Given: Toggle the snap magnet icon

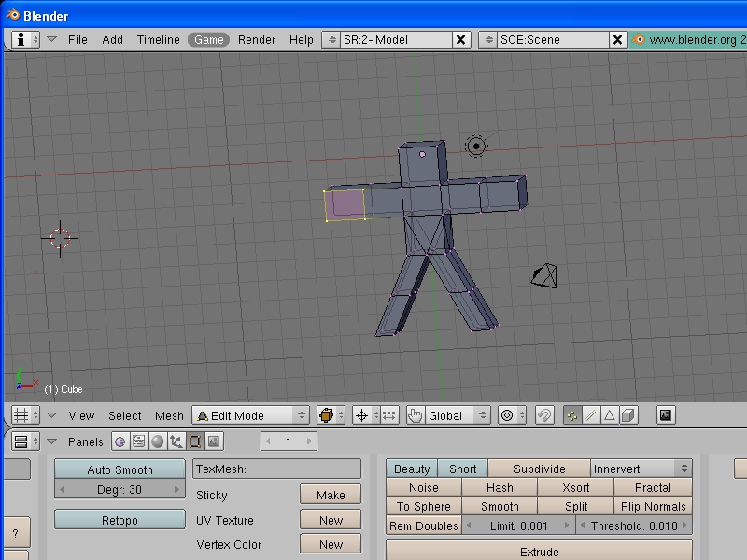Looking at the screenshot, I should [x=544, y=415].
